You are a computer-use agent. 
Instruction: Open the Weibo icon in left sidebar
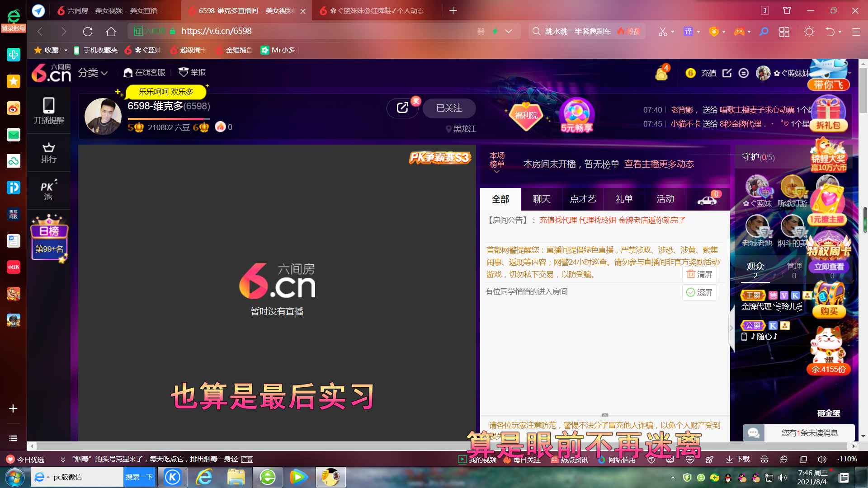[13, 108]
